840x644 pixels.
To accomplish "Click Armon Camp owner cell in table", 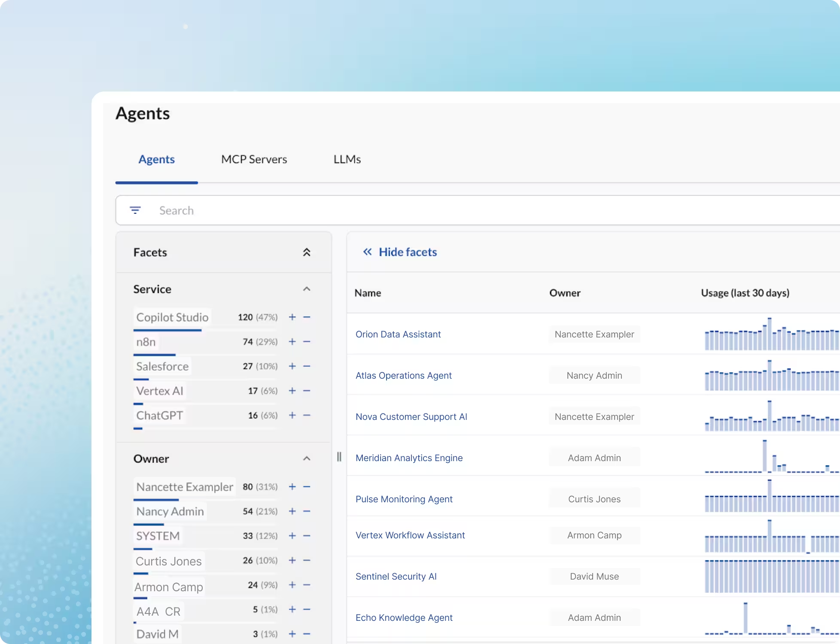I will 594,535.
